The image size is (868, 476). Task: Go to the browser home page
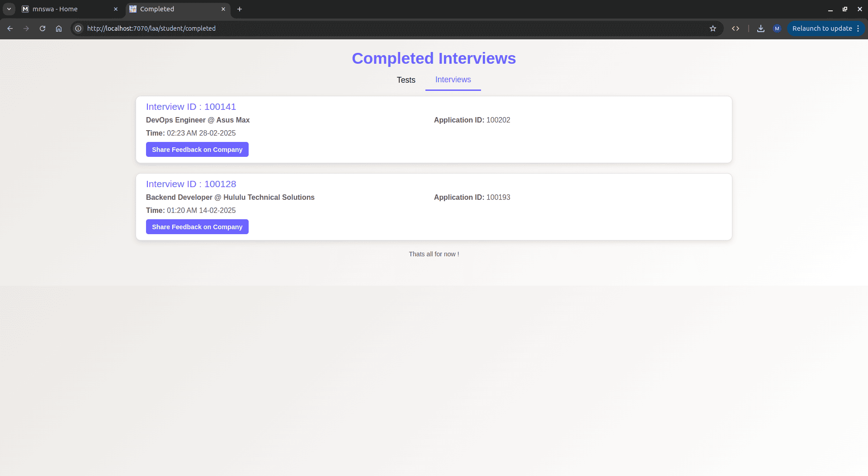59,28
